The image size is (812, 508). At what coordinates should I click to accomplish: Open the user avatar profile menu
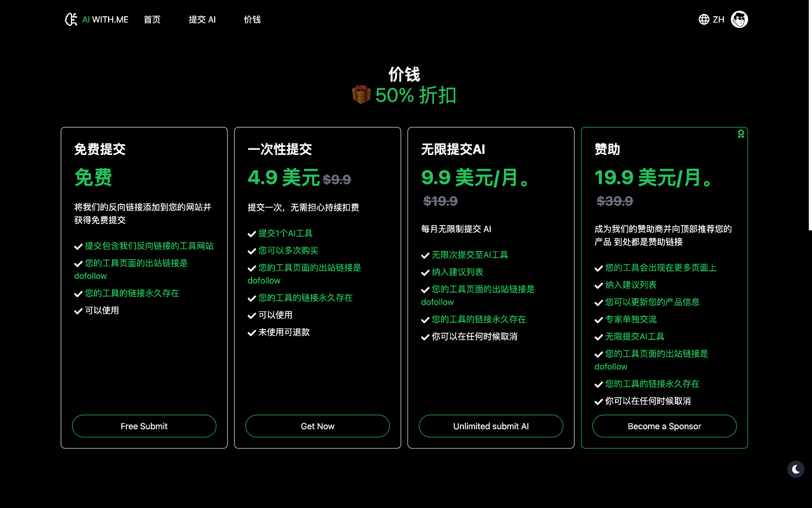[739, 19]
